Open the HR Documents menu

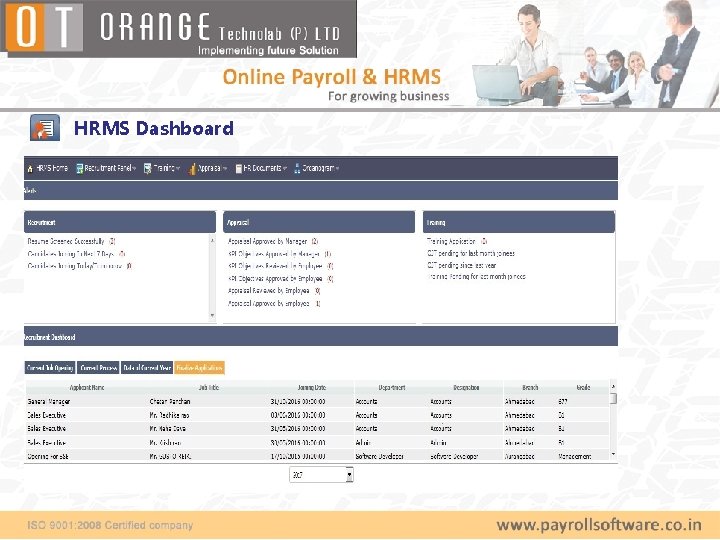[x=261, y=169]
